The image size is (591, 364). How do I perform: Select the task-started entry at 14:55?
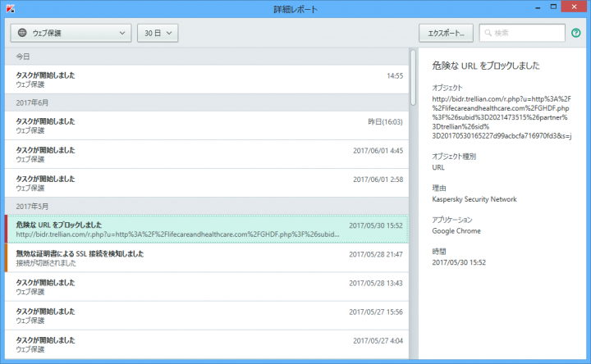tap(207, 80)
